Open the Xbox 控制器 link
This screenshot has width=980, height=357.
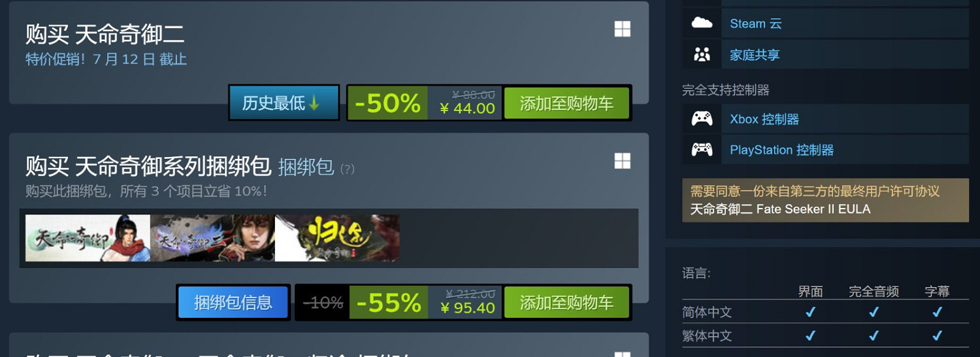[764, 119]
